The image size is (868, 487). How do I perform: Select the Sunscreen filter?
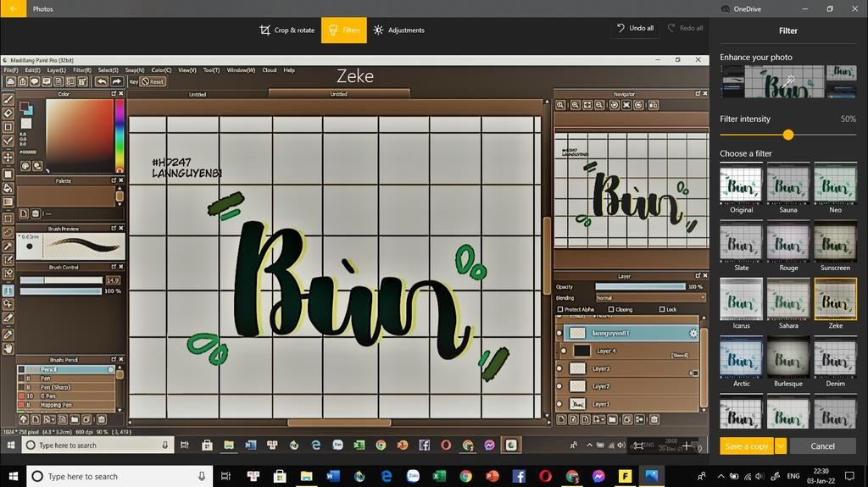click(x=835, y=245)
